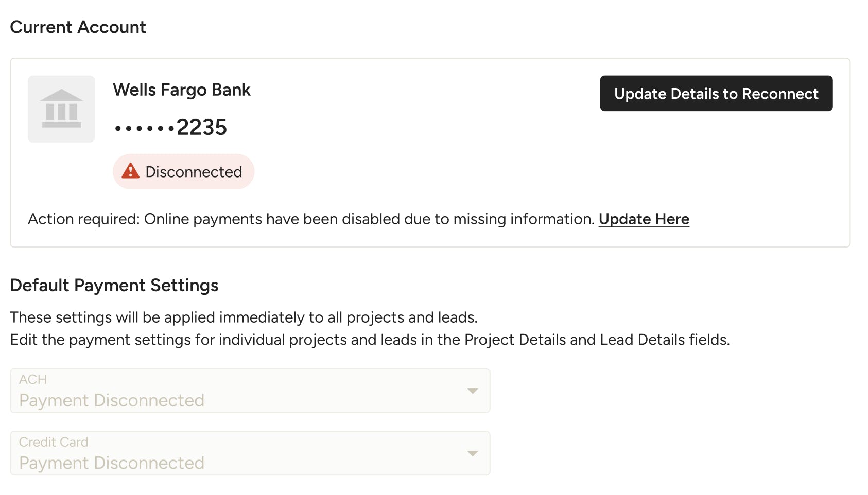868x495 pixels.
Task: Click the dropdown arrow on the Credit Card field
Action: click(x=472, y=453)
